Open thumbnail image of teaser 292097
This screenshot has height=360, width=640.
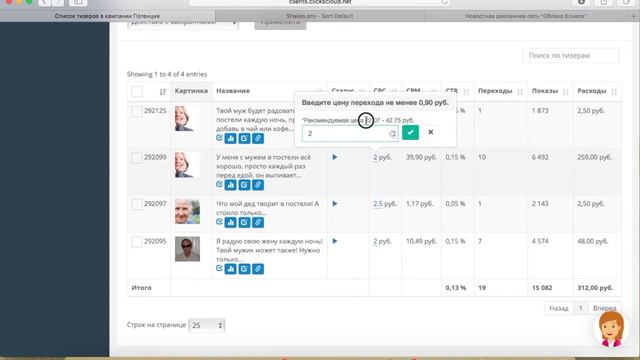(187, 211)
